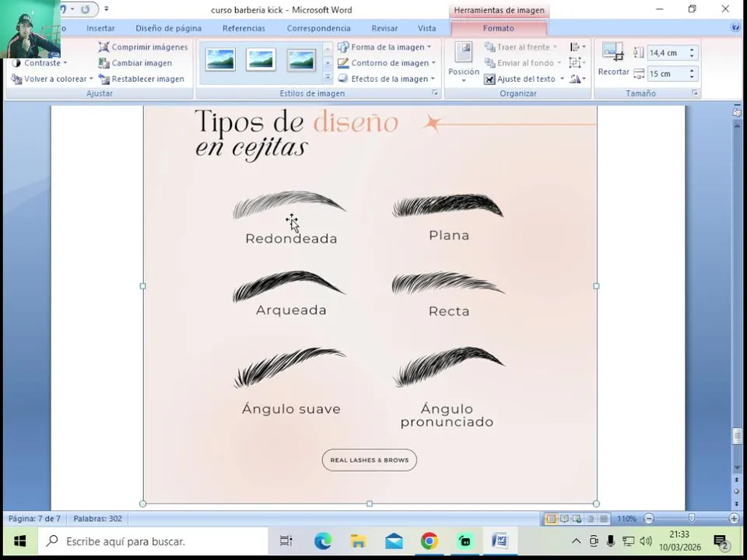Open the Girar (rotate) dropdown icon

578,79
